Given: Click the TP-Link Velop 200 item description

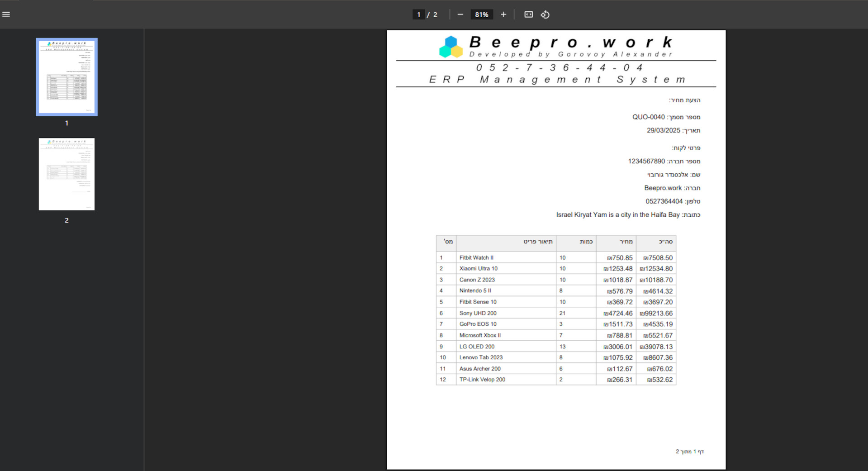Looking at the screenshot, I should pos(482,380).
